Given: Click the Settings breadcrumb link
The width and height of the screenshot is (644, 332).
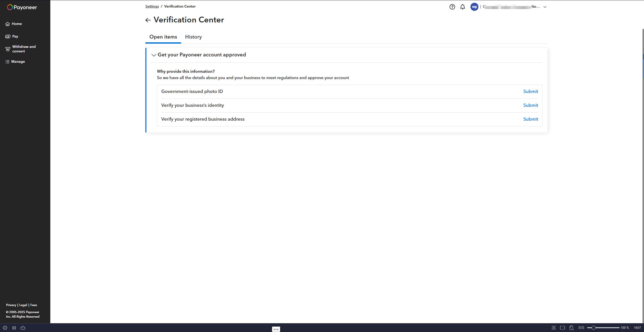Looking at the screenshot, I should tap(152, 6).
